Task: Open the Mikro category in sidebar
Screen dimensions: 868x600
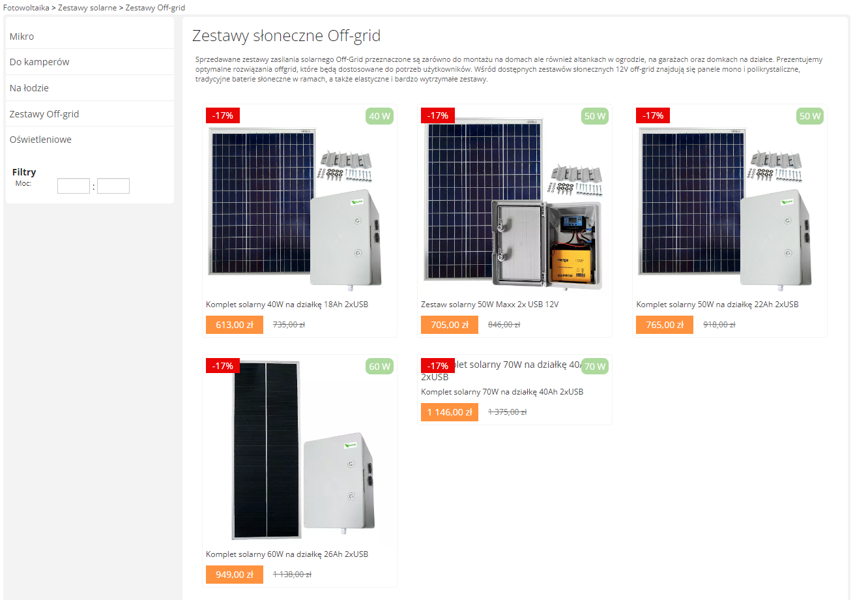Action: (22, 37)
